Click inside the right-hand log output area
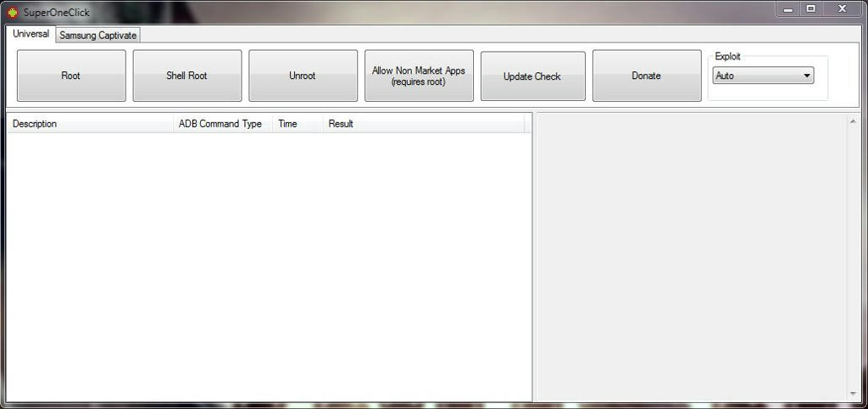The width and height of the screenshot is (868, 409). click(x=691, y=257)
